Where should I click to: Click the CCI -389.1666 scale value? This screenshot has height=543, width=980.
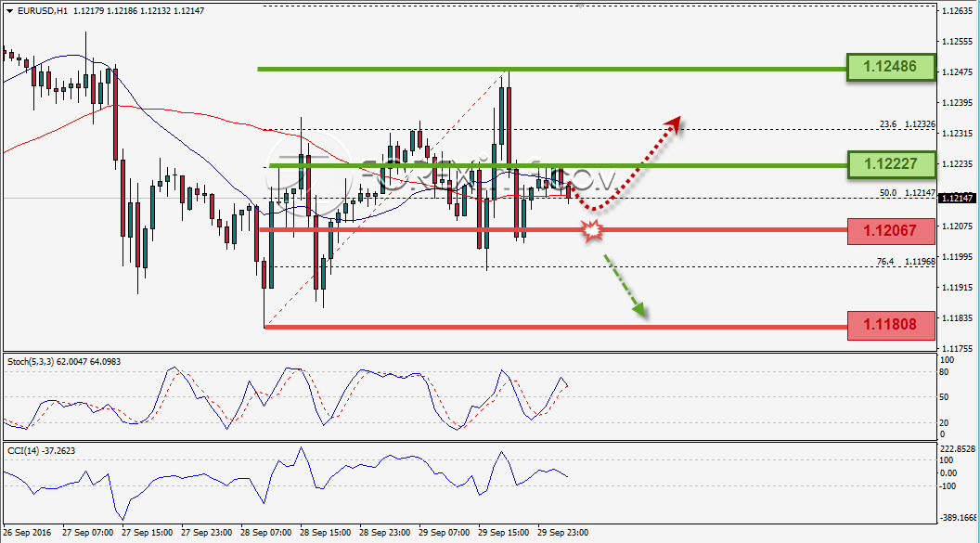958,517
